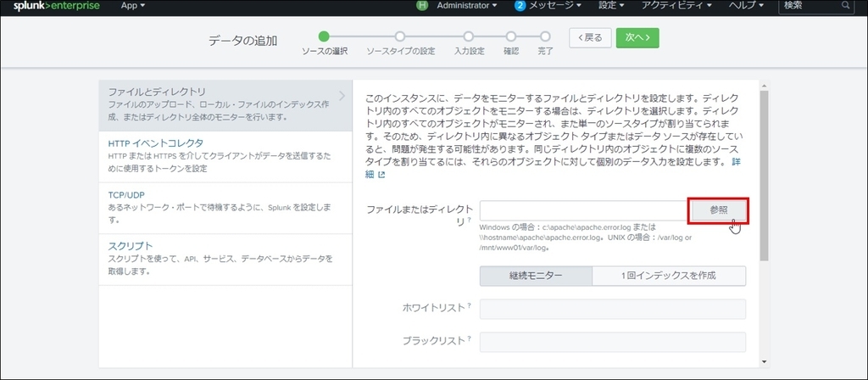The height and width of the screenshot is (380, 868).
Task: Click the external link icon after 詳細
Action: (381, 175)
